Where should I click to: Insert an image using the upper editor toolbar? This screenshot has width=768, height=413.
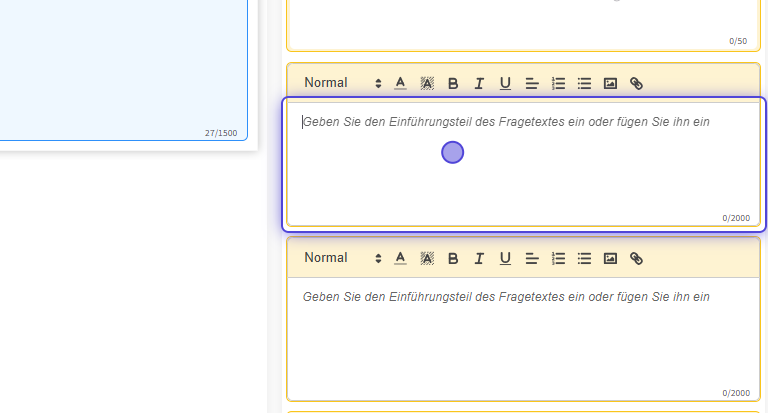610,84
